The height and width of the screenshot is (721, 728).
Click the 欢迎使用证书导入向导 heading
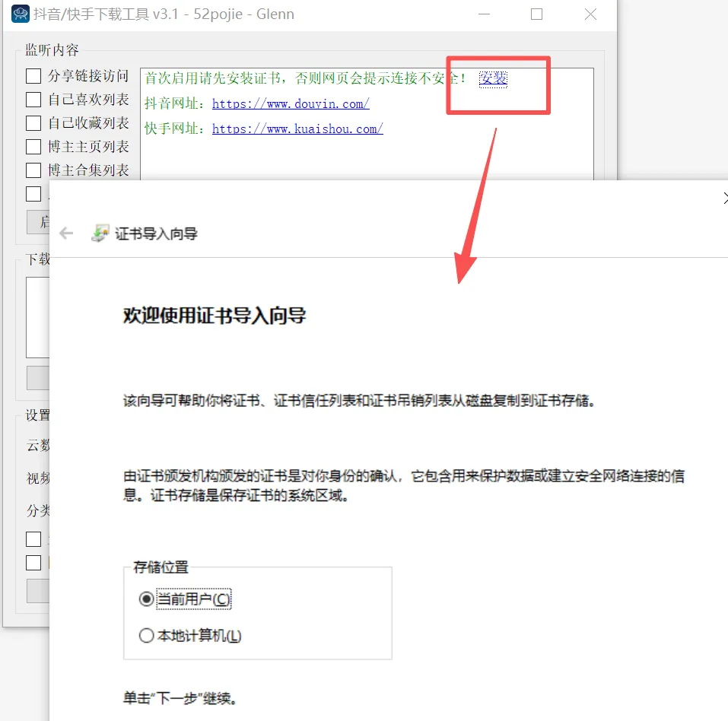tap(215, 316)
